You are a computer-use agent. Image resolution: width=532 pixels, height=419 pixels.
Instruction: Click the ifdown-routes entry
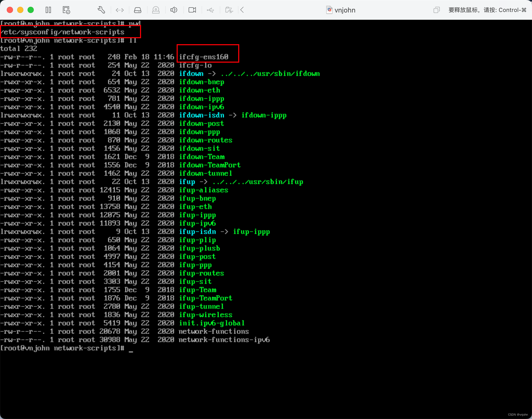click(x=206, y=140)
